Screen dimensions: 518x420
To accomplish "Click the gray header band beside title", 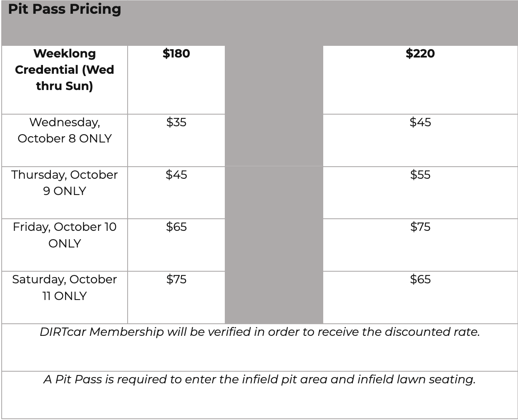I will pyautogui.click(x=319, y=23).
